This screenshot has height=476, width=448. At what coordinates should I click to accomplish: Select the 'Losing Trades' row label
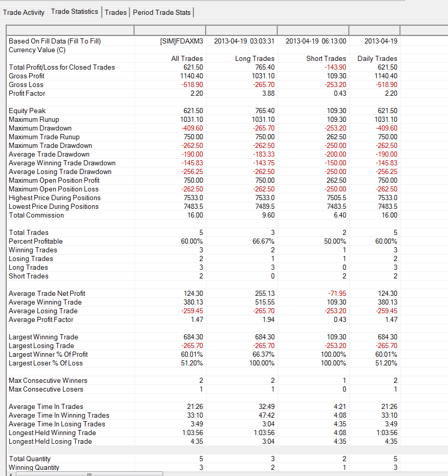pos(31,258)
